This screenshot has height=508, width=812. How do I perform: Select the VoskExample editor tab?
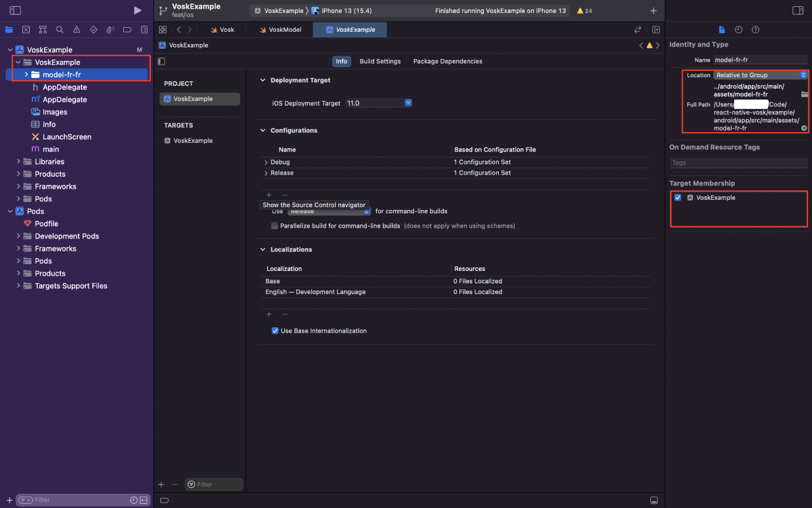(350, 30)
